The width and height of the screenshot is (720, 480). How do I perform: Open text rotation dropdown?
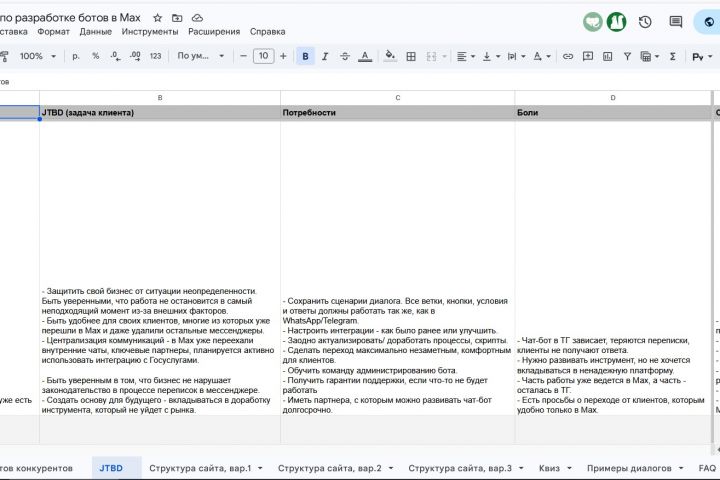[541, 56]
